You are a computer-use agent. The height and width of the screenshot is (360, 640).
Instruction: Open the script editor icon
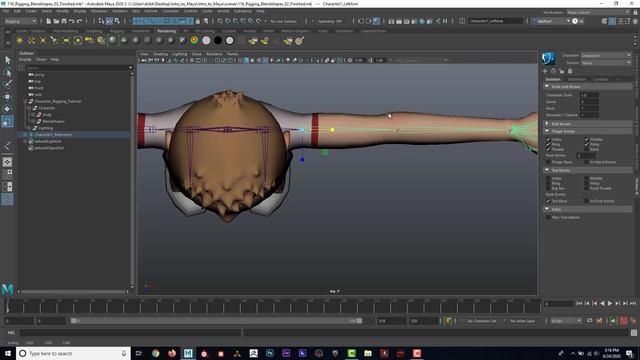tap(633, 333)
